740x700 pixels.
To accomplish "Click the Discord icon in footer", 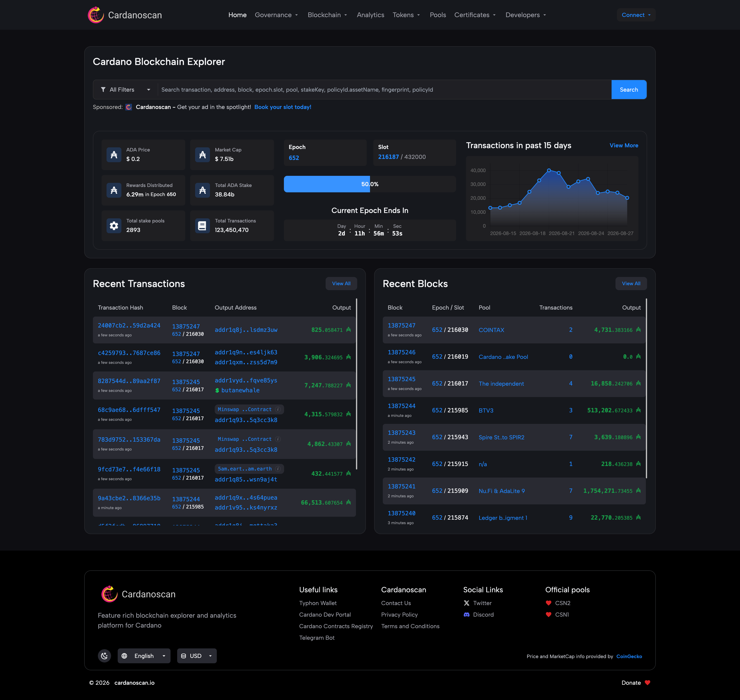I will coord(466,615).
